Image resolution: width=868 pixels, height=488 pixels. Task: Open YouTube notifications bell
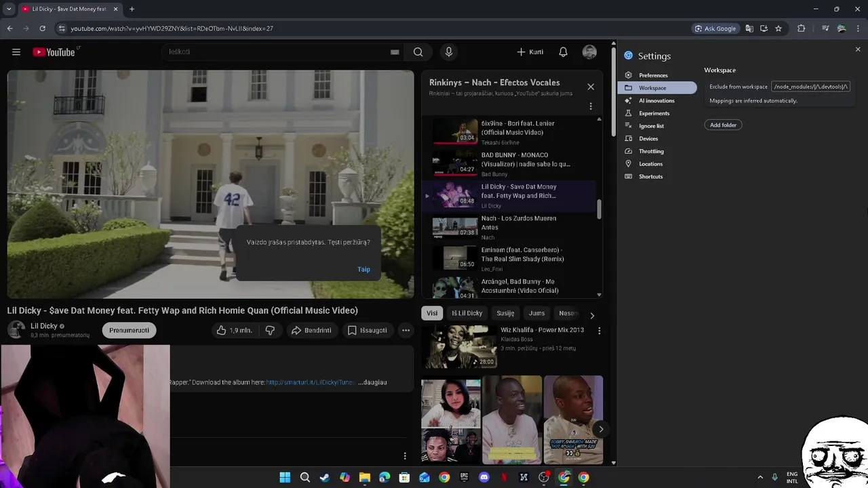[x=563, y=52]
